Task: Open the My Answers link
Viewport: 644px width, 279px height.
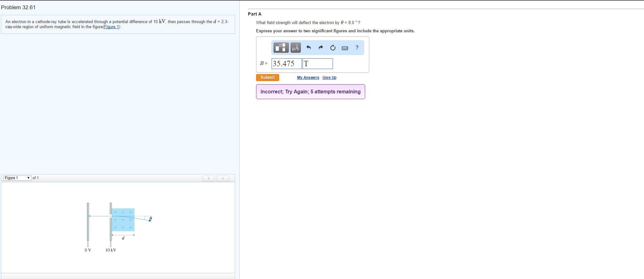Action: pyautogui.click(x=308, y=78)
